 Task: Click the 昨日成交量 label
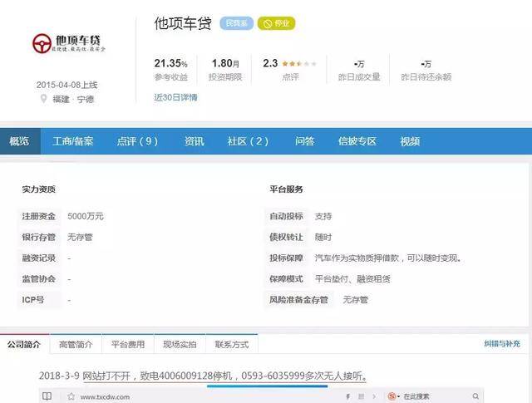(359, 77)
